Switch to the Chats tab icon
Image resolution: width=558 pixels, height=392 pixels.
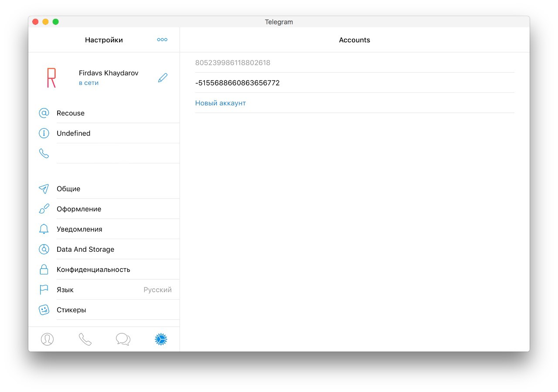123,339
